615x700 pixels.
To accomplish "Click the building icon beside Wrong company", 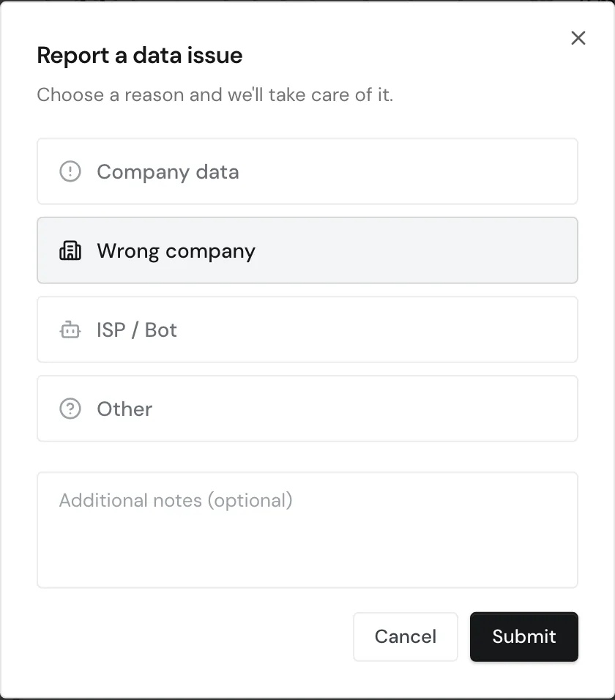I will tap(70, 250).
